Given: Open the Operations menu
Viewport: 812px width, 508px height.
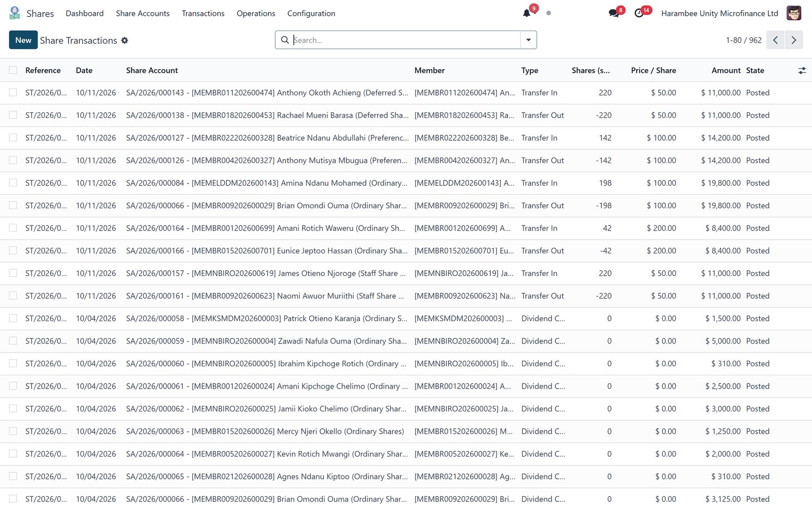Looking at the screenshot, I should [256, 13].
